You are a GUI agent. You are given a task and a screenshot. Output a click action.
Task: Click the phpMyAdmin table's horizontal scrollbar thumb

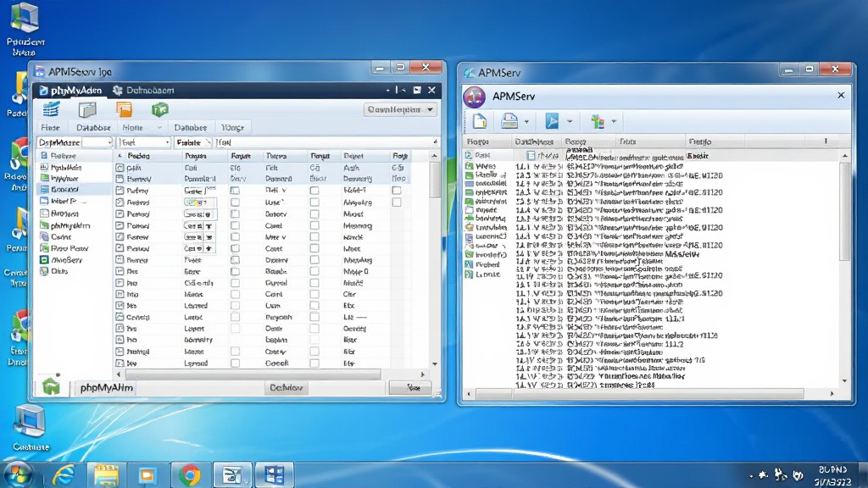pos(253,374)
